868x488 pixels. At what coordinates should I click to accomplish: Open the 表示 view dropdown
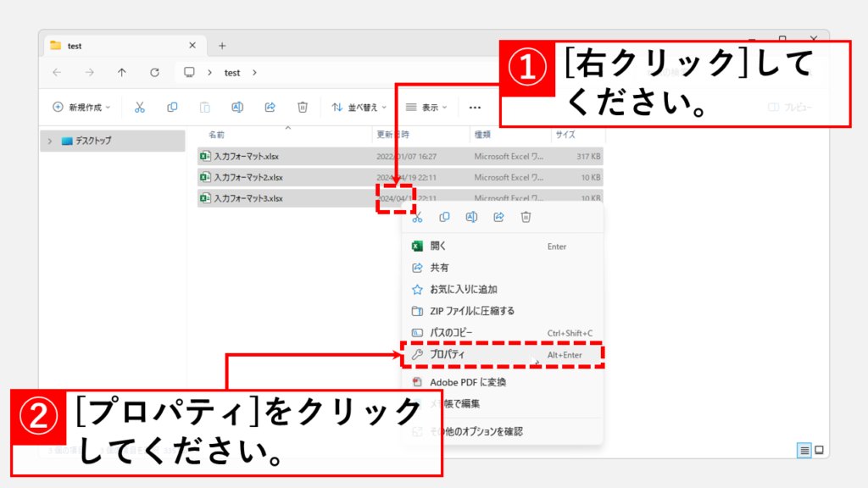coord(429,108)
